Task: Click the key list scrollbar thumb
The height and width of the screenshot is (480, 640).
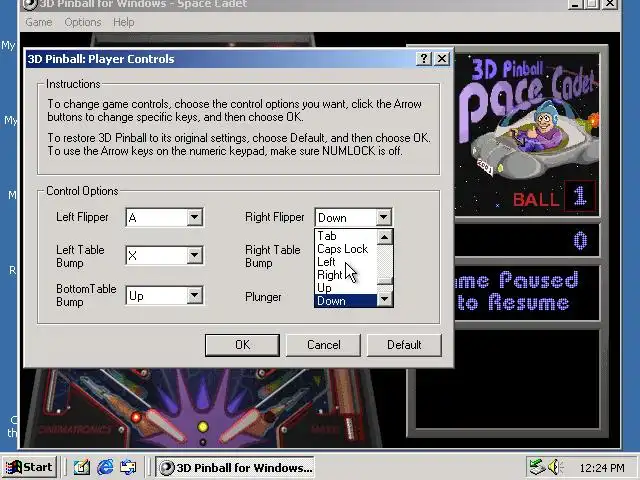Action: (x=384, y=281)
